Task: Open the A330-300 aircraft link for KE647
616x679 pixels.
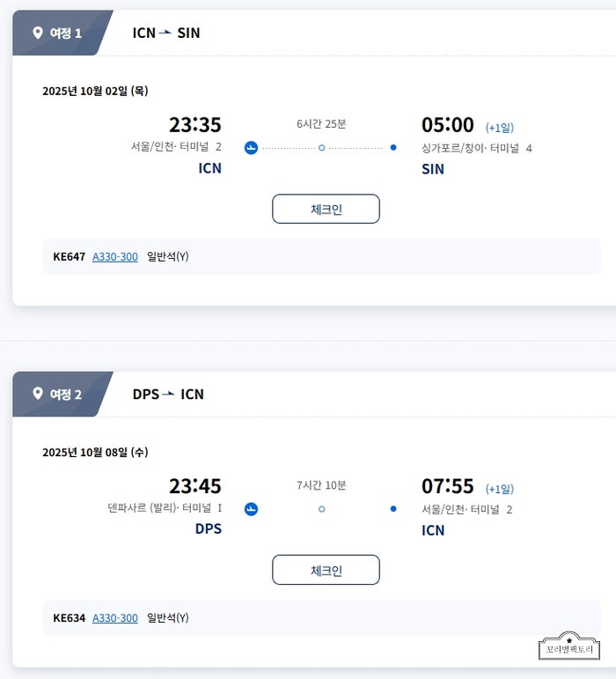Action: click(x=115, y=257)
